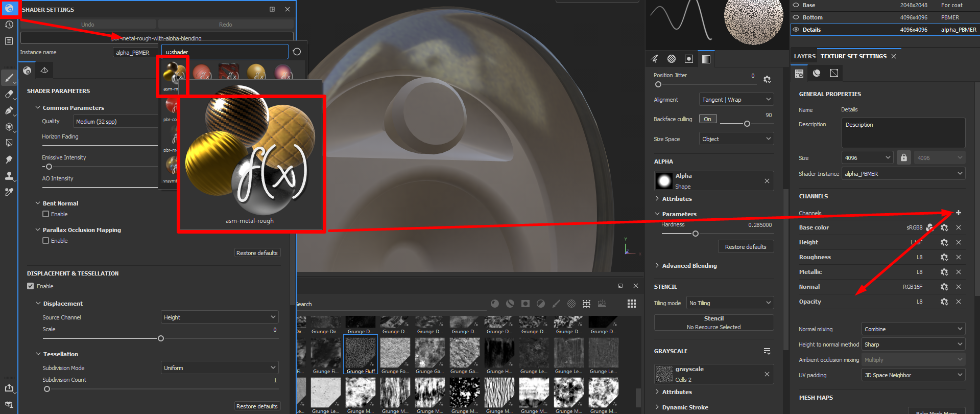Toggle Displacement & Tessellation Enable checkbox
Screen dimensions: 980x414
coord(31,286)
